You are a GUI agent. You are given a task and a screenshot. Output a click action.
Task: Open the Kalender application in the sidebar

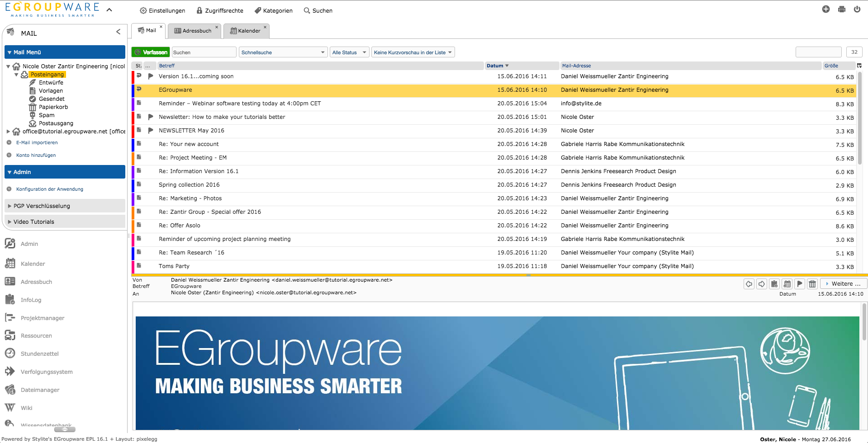(x=32, y=264)
